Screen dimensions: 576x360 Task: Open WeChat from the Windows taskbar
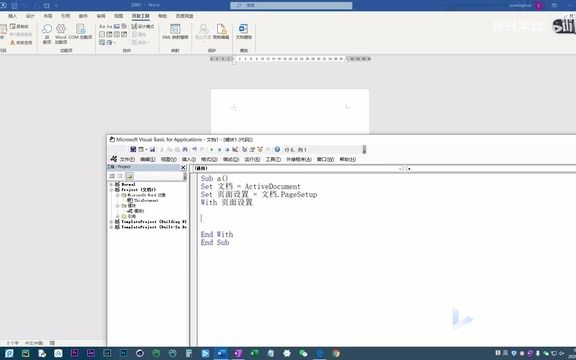coord(303,353)
